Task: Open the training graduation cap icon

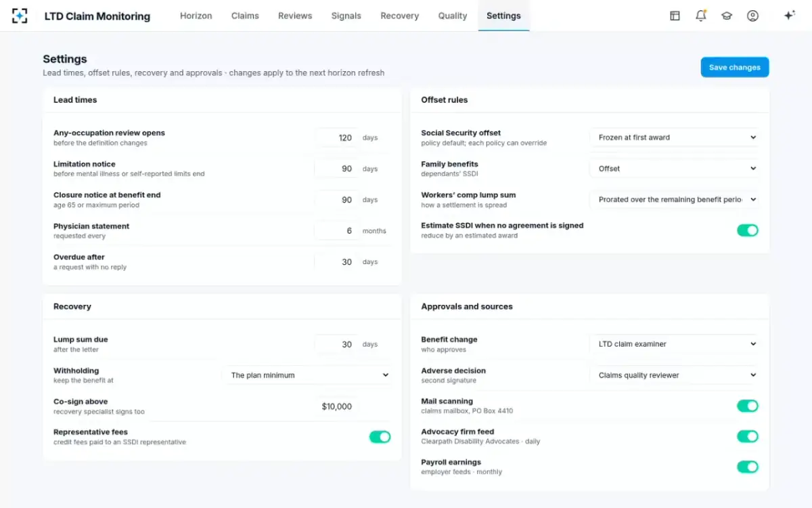Action: point(727,16)
